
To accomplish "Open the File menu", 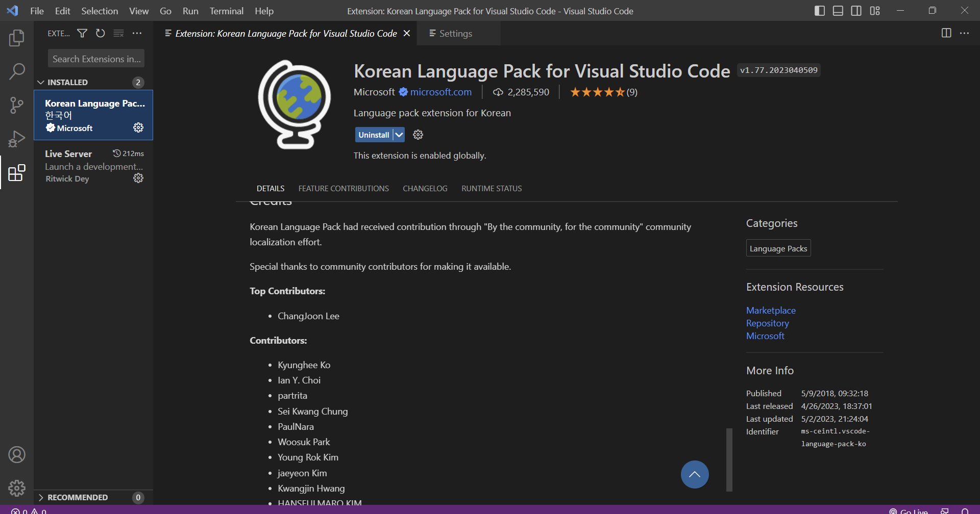I will coord(37,11).
